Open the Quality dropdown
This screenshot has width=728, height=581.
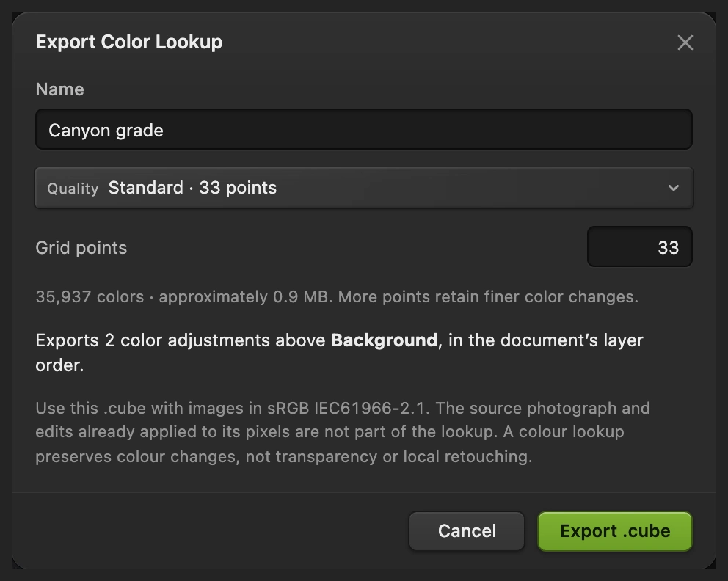364,188
